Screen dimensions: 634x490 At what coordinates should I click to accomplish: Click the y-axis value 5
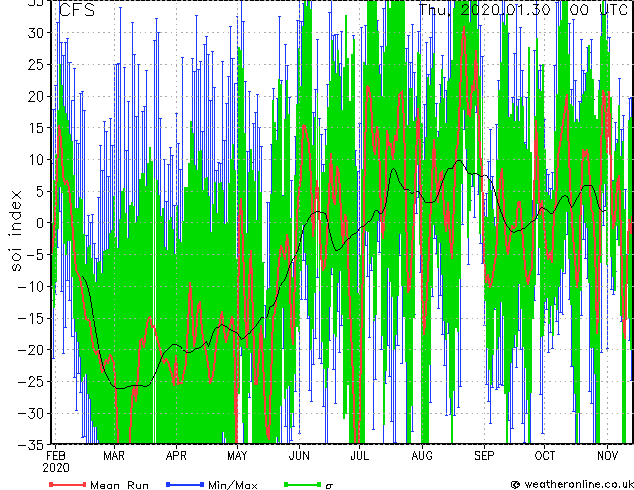[x=40, y=191]
